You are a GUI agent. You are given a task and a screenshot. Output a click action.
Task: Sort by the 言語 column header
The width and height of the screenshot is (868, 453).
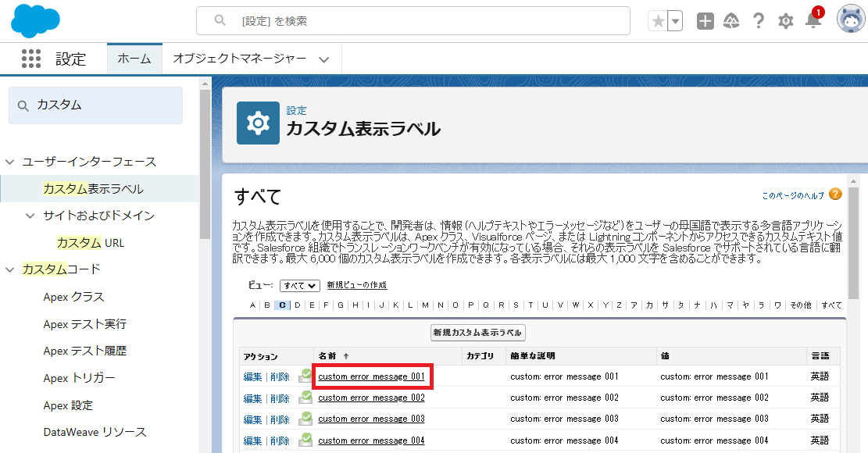pos(820,356)
